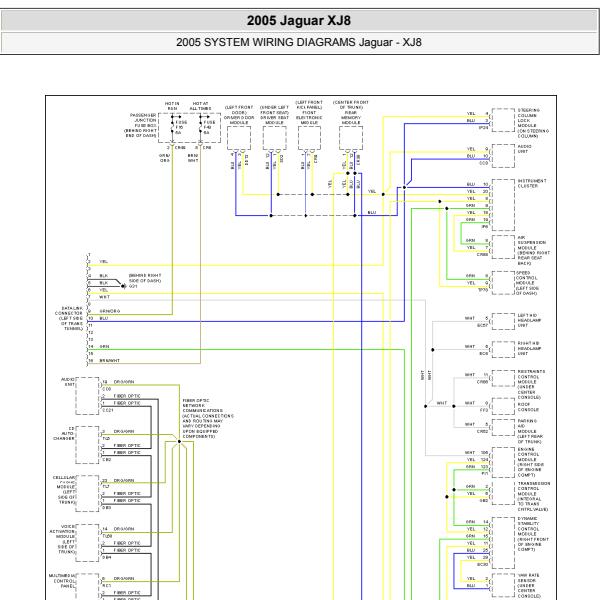Click '2005 SYSTEM WIRING DIAGRAMS Jaguar - XJ8' subtitle
Image resolution: width=602 pixels, height=600 pixels.
(299, 42)
